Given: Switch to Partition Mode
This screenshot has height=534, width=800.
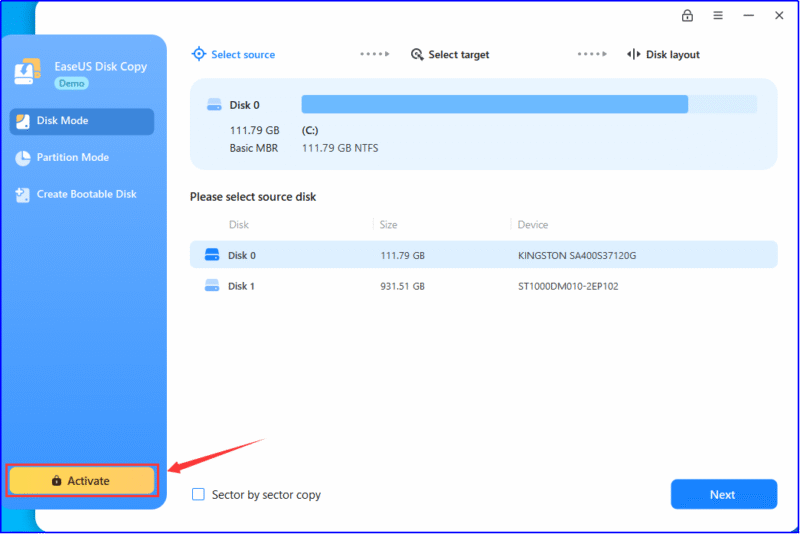Looking at the screenshot, I should 72,158.
